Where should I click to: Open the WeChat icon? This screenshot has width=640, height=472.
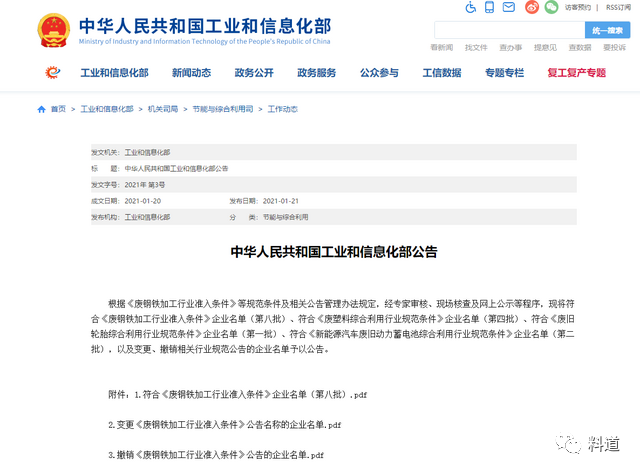pos(551,7)
